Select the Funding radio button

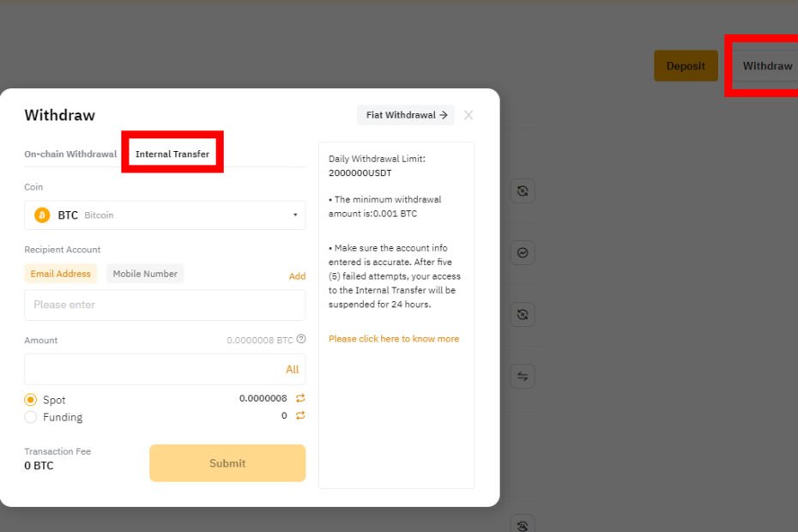click(31, 417)
